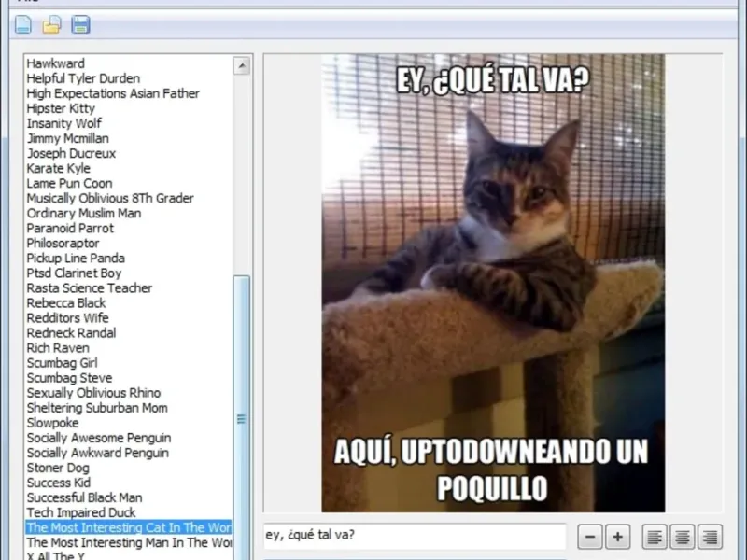The image size is (747, 560).
Task: Align caption text to the right
Action: click(x=711, y=537)
